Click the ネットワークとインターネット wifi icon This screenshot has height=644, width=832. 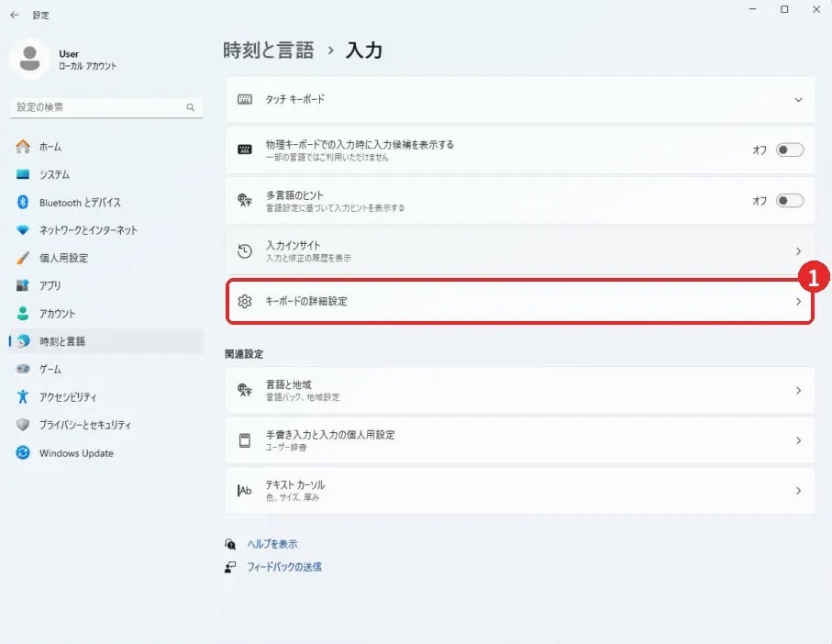pos(23,229)
